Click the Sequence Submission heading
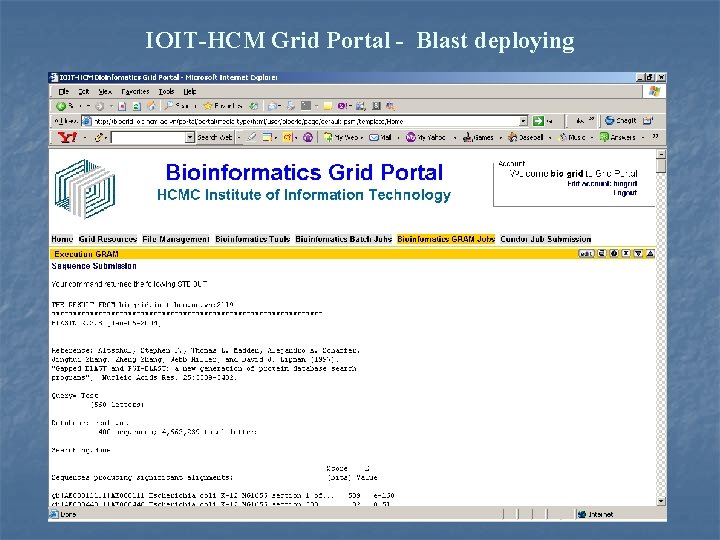Viewport: 720px width, 540px height. coord(94,266)
